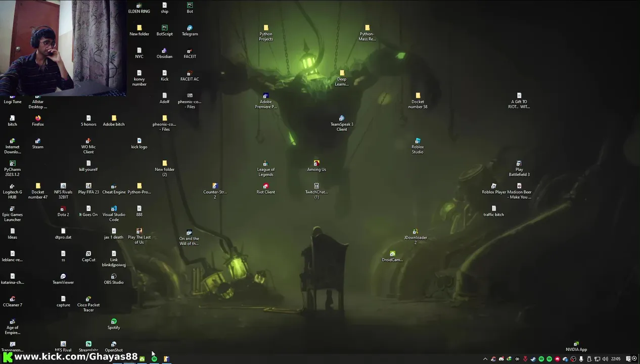The height and width of the screenshot is (364, 640).
Task: Select the Streamlabs desktop icon
Action: (88, 347)
